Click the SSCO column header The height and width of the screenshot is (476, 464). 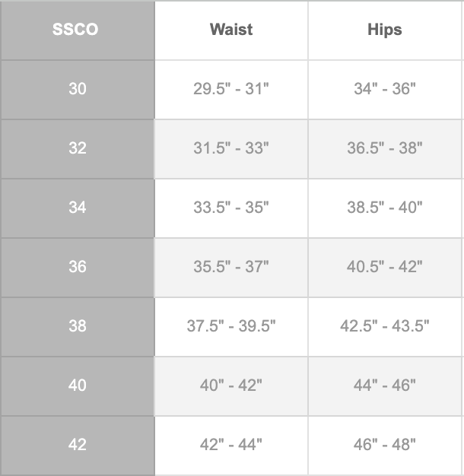77,30
